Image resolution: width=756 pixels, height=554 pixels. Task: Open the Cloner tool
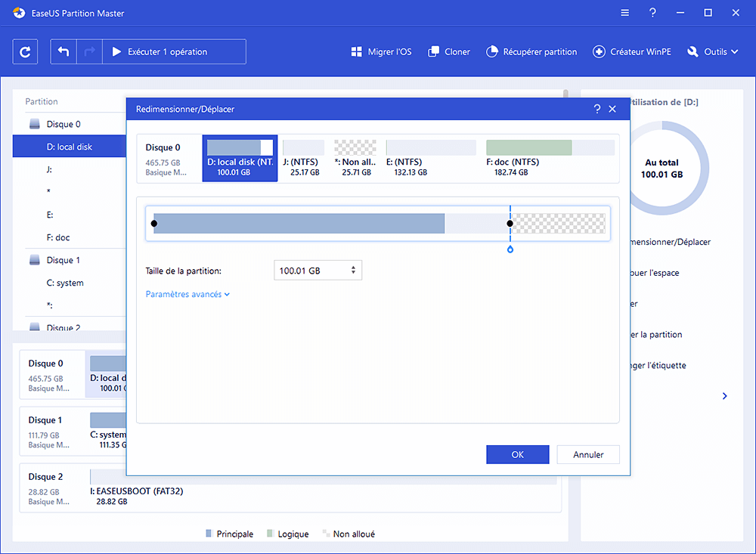pyautogui.click(x=449, y=51)
